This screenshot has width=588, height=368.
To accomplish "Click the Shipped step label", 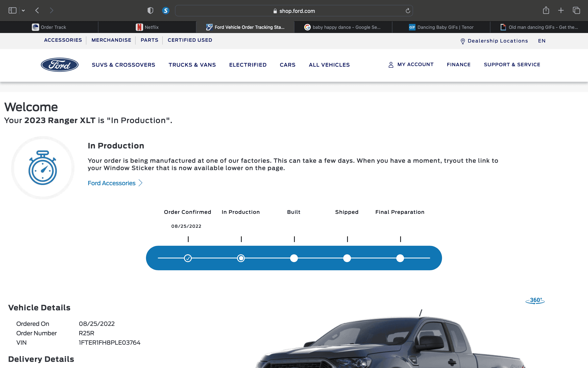I will [347, 212].
